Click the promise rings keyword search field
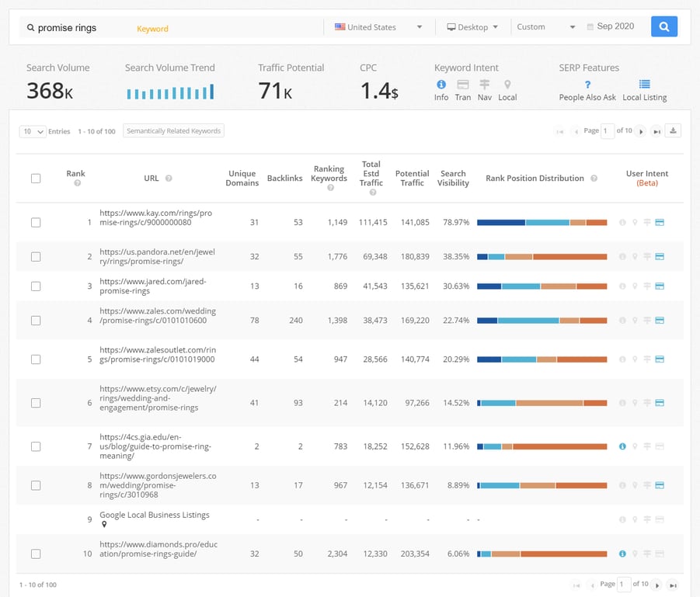This screenshot has width=700, height=597. (x=171, y=28)
